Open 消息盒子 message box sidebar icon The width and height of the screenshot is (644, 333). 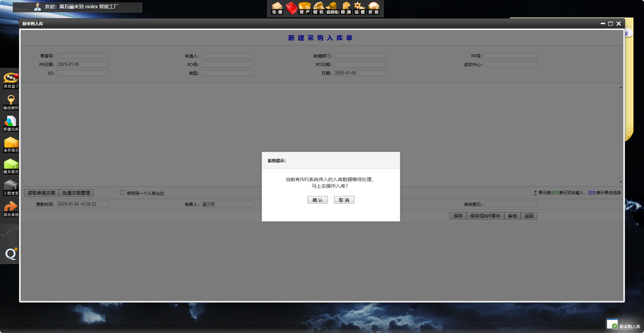tap(11, 81)
